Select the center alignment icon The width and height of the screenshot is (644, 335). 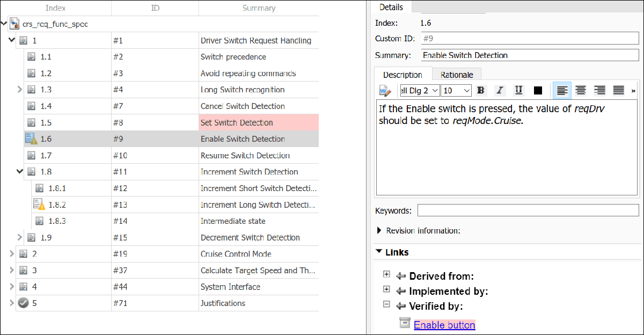pyautogui.click(x=580, y=90)
